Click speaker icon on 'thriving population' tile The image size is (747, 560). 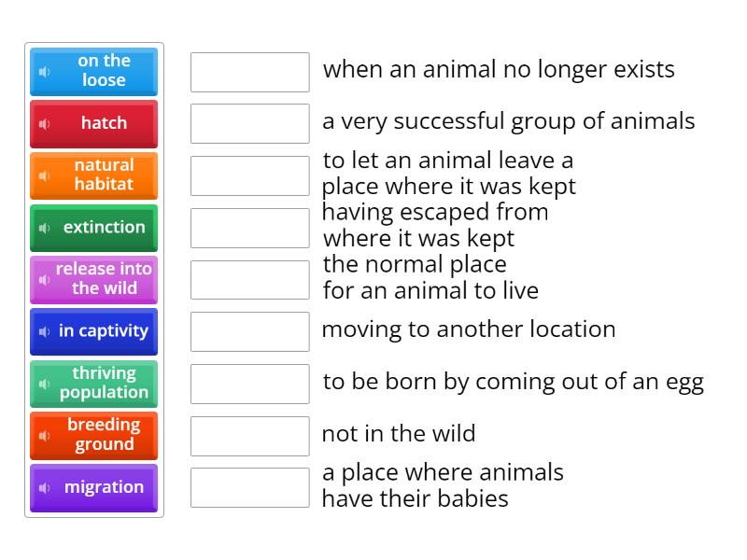click(44, 385)
